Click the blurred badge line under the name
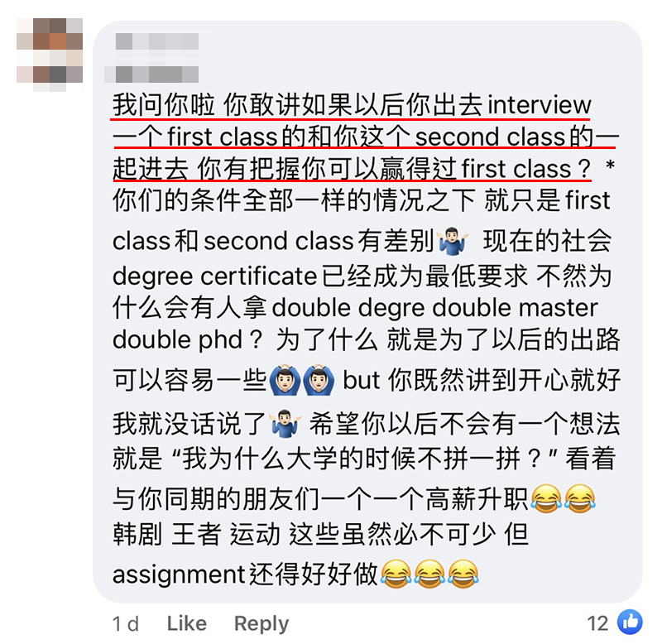 coord(152,74)
